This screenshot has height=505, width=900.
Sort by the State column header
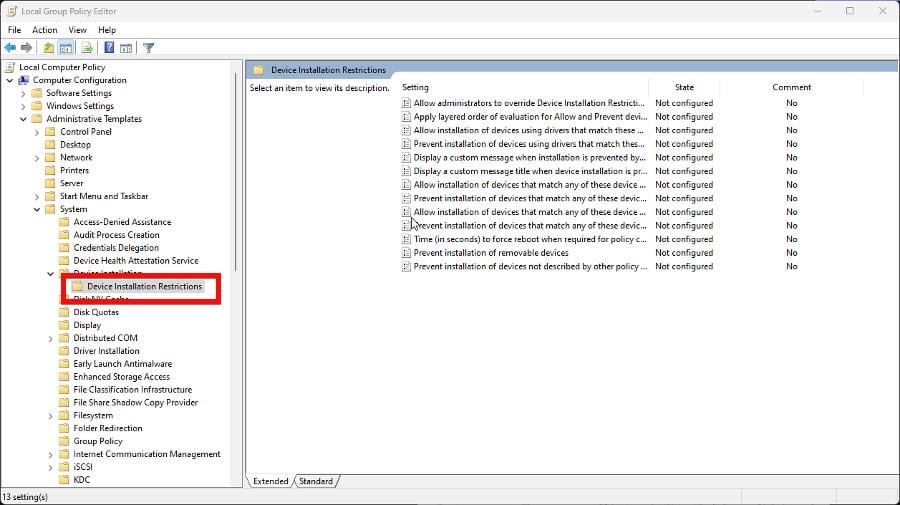(x=684, y=87)
